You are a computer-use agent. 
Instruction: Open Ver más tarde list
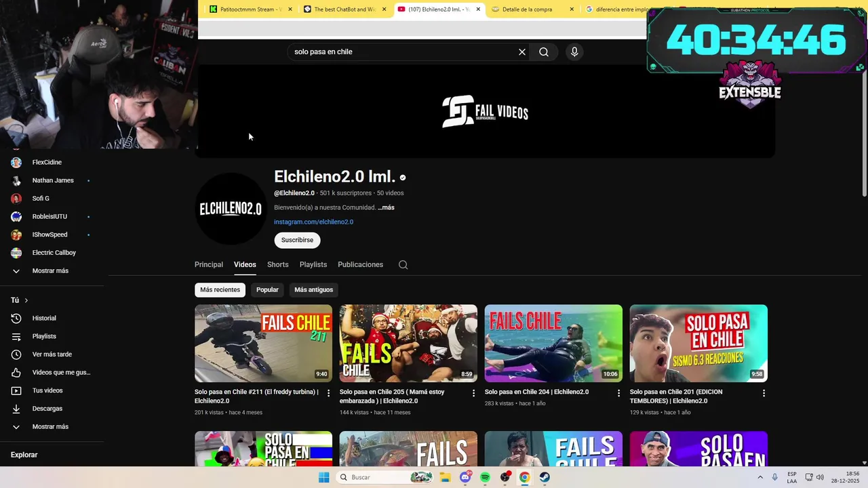point(52,354)
